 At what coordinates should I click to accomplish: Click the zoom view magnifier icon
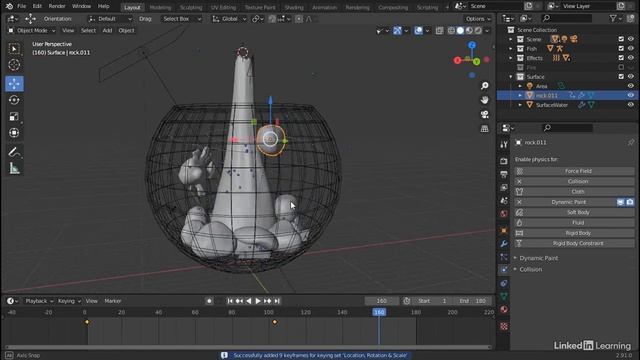[484, 86]
